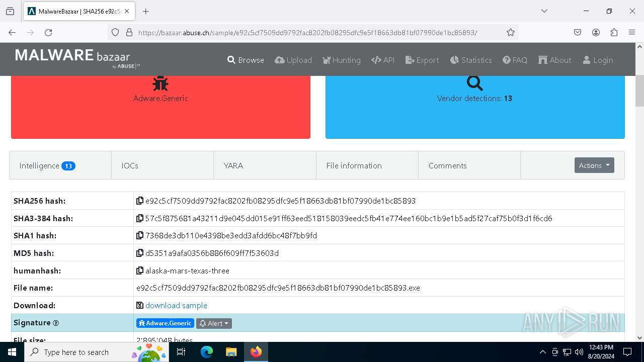Open FAQ in navigation bar
The height and width of the screenshot is (362, 644).
click(x=515, y=60)
